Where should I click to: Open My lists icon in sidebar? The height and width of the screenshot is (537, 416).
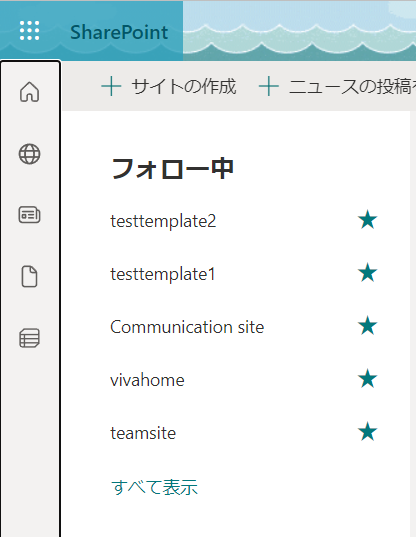29,338
